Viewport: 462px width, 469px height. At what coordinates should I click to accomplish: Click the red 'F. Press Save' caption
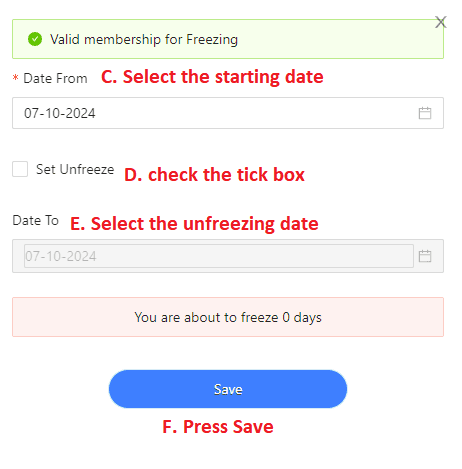[x=218, y=427]
